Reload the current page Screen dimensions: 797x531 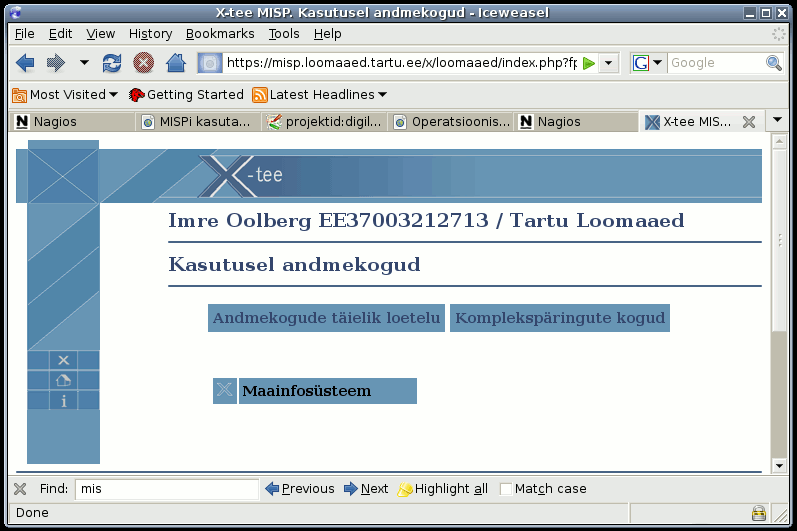click(x=112, y=63)
